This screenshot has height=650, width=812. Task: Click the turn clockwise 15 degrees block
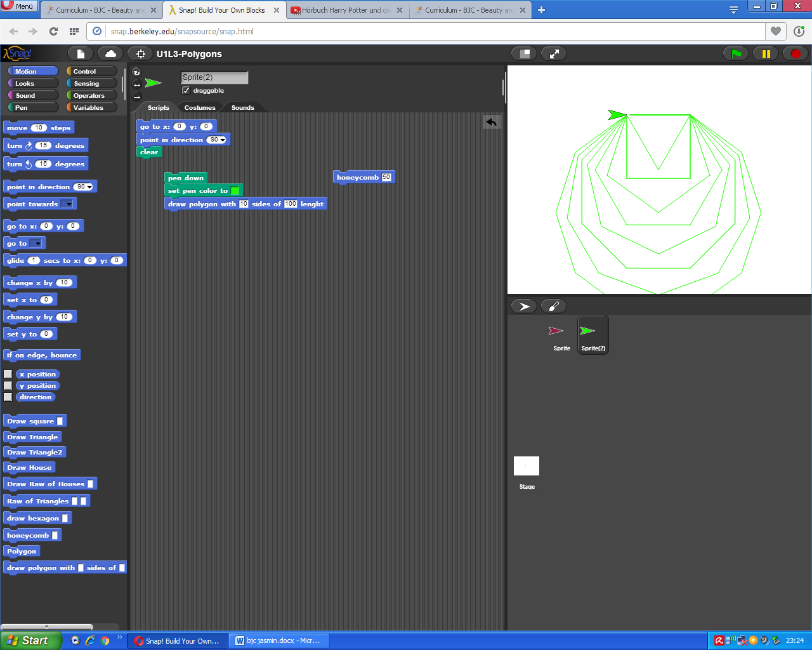[46, 145]
